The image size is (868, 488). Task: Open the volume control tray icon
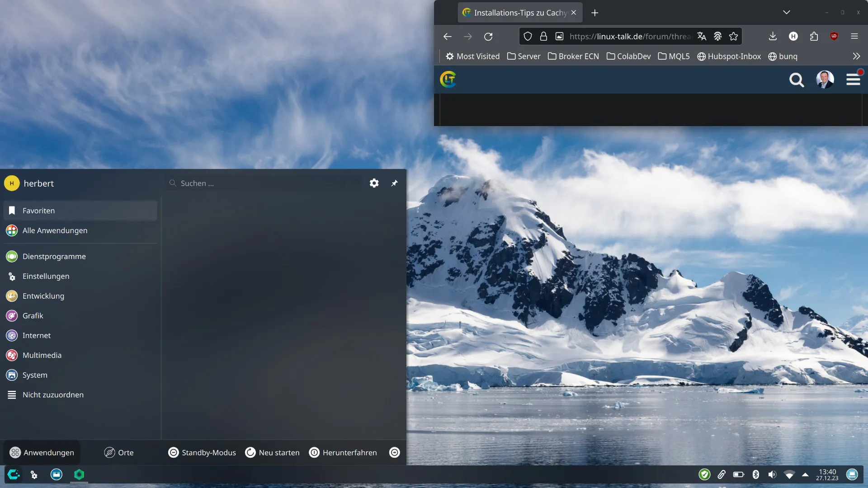[x=772, y=474]
